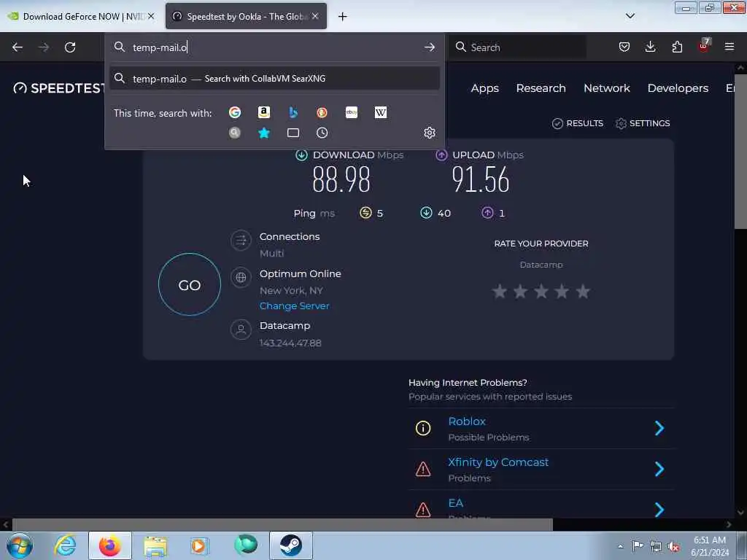This screenshot has width=747, height=560.
Task: Choose the 'Search with CollabVM SearXNG' suggestion
Action: point(274,79)
